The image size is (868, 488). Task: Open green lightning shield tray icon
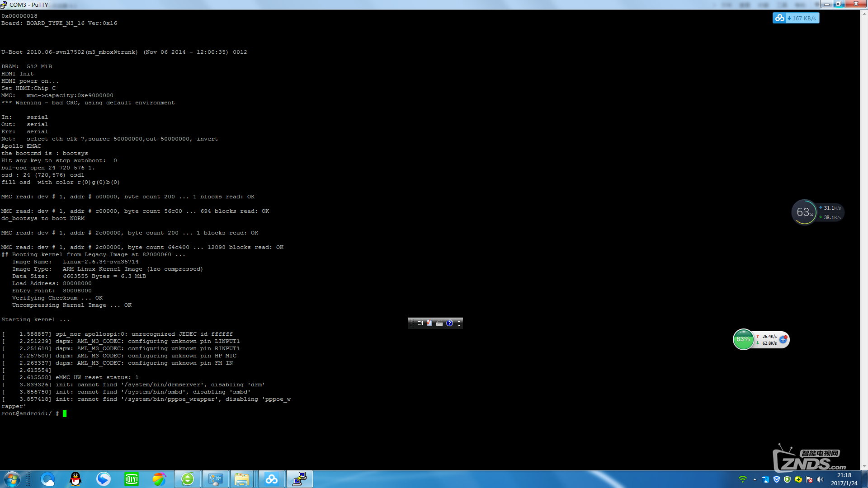point(788,479)
